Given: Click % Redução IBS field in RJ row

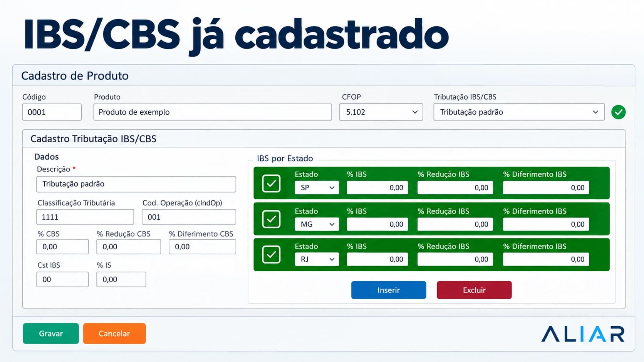Looking at the screenshot, I should 455,259.
